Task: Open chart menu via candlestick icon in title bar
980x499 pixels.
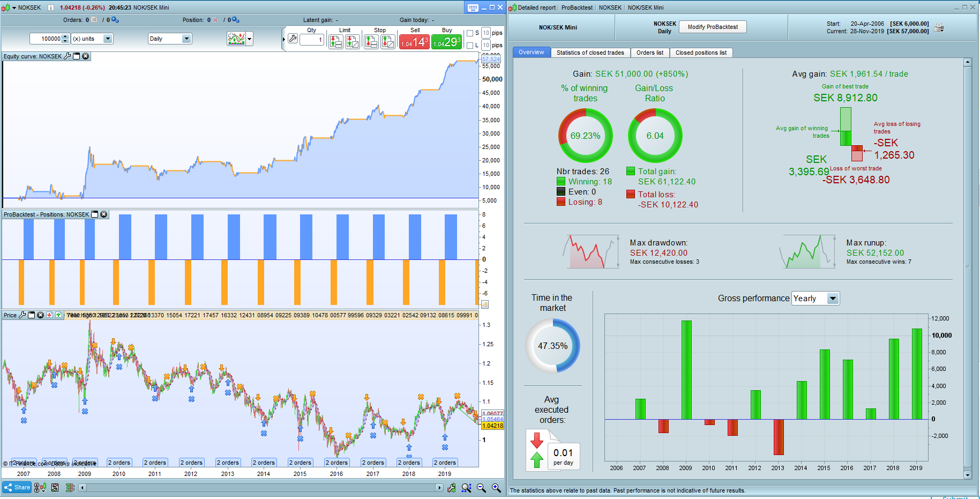Action: [5, 8]
